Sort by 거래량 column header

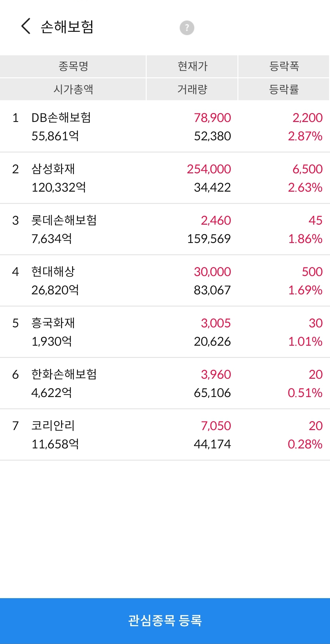tap(192, 89)
